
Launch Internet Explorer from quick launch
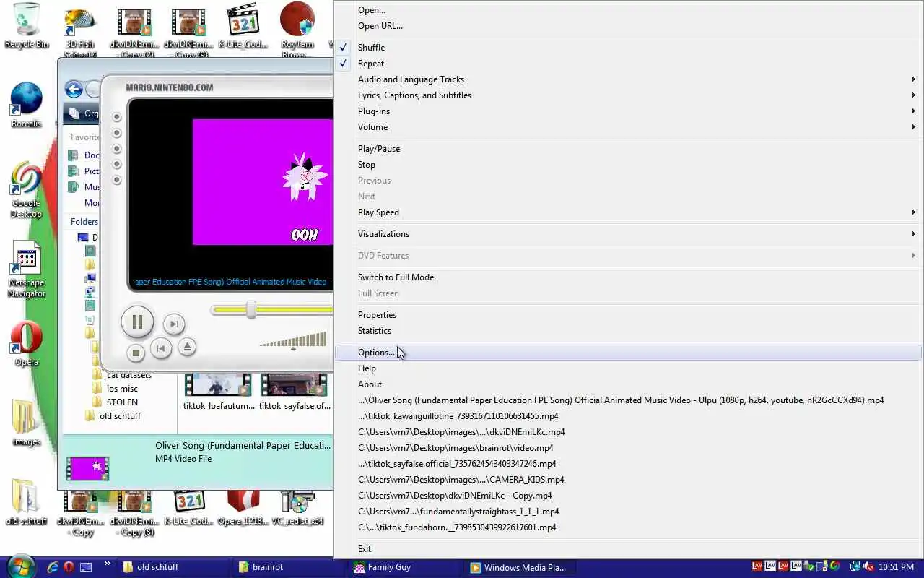[53, 568]
